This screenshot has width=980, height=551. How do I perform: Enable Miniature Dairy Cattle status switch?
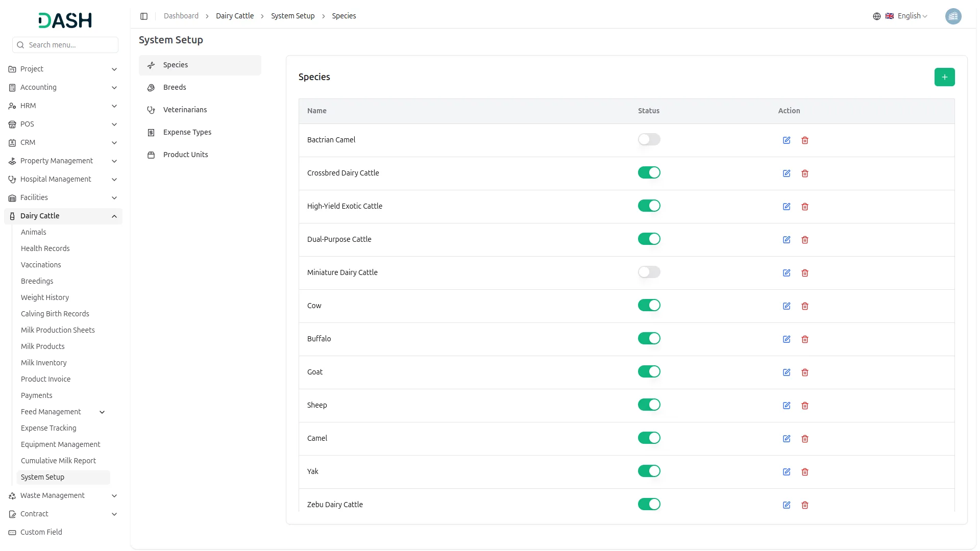click(x=649, y=272)
